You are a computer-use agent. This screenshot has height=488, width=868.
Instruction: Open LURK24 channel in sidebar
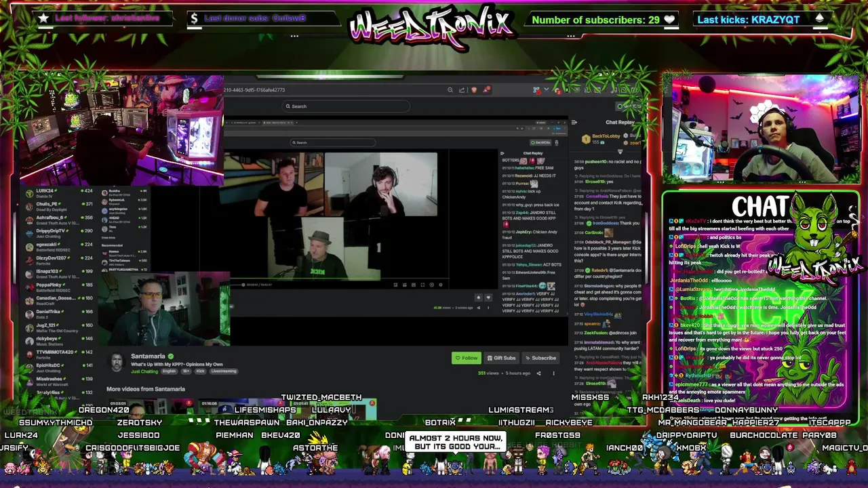(58, 193)
